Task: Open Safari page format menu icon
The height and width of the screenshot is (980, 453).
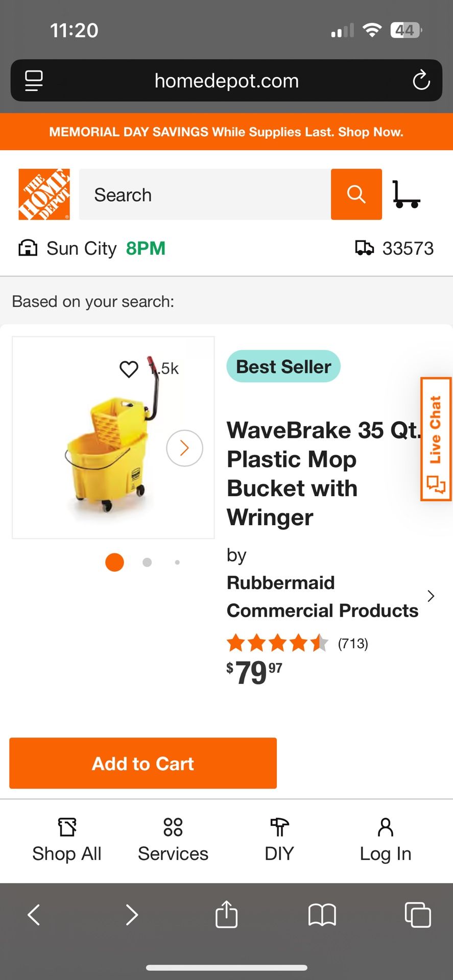Action: 34,81
